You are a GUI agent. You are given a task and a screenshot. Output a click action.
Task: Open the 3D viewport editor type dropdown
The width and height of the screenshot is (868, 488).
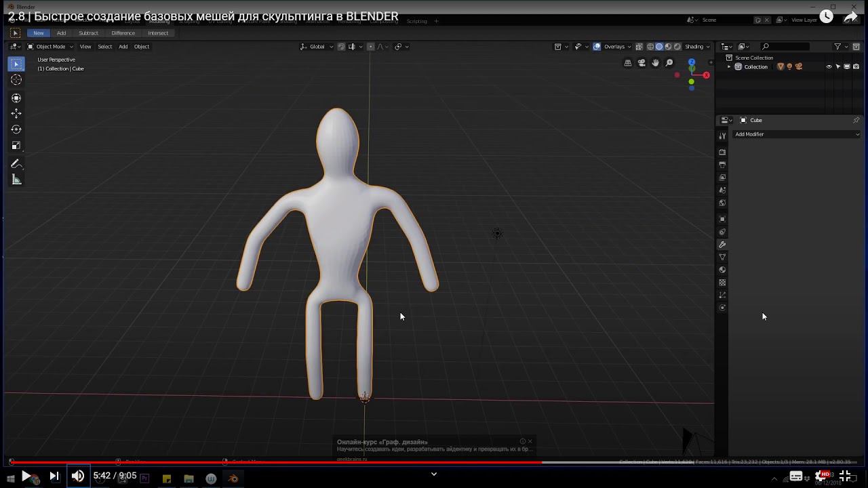click(x=15, y=47)
